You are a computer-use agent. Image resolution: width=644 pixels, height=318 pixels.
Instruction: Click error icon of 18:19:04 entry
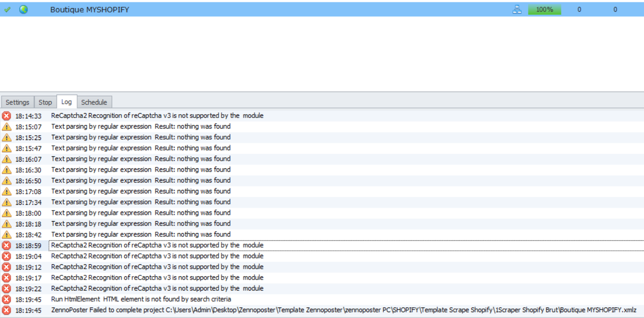coord(6,256)
